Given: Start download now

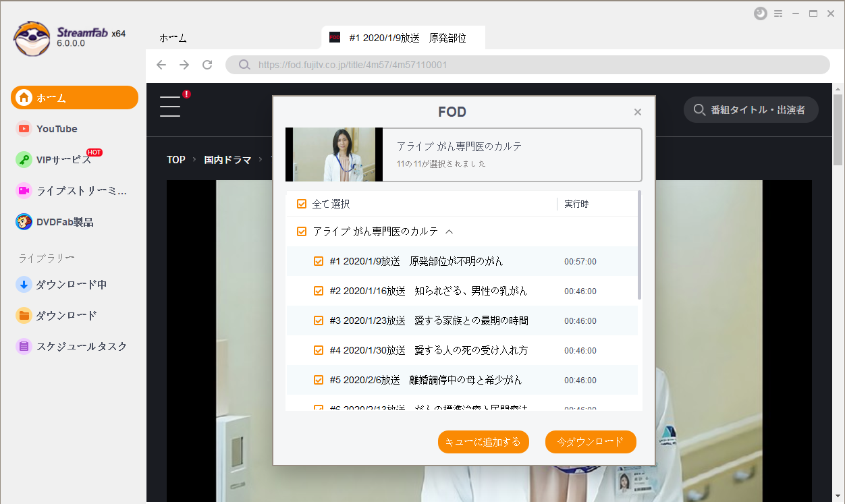Looking at the screenshot, I should coord(591,442).
